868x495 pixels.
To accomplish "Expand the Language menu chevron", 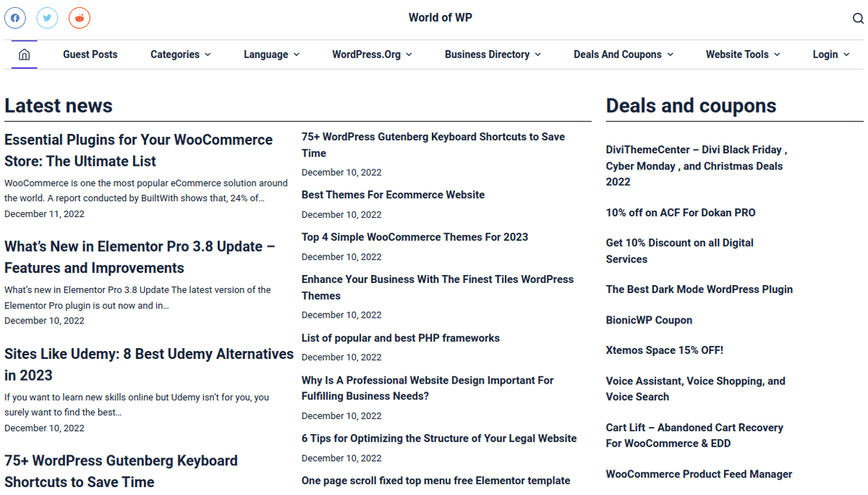I will tap(297, 54).
